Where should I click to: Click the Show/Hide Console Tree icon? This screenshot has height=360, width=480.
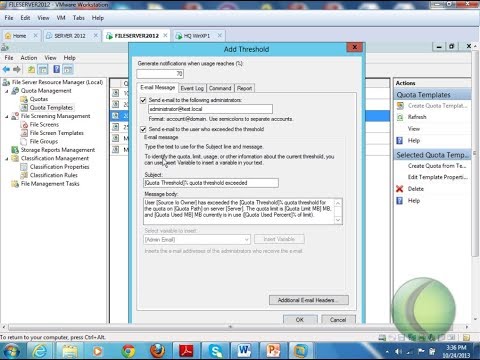(x=43, y=69)
